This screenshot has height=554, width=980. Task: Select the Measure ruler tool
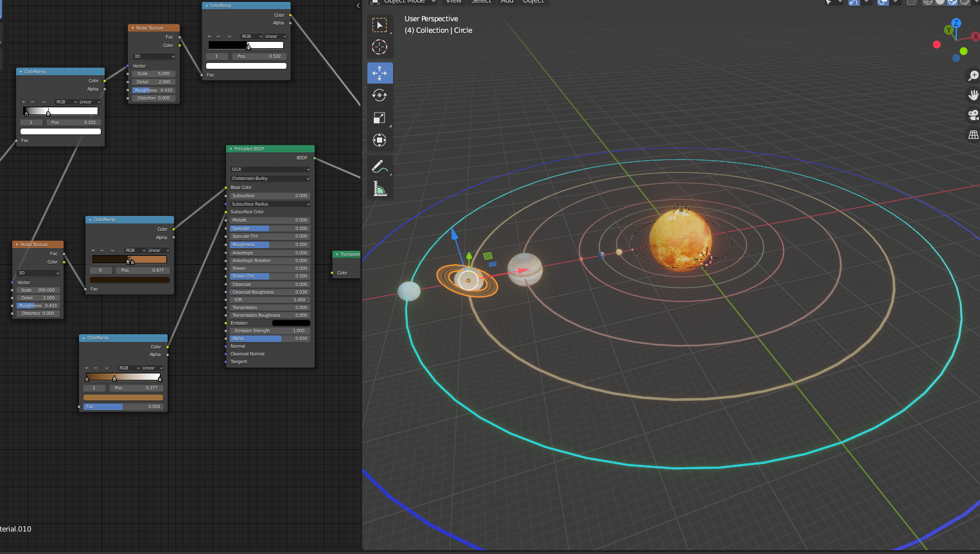pyautogui.click(x=380, y=189)
